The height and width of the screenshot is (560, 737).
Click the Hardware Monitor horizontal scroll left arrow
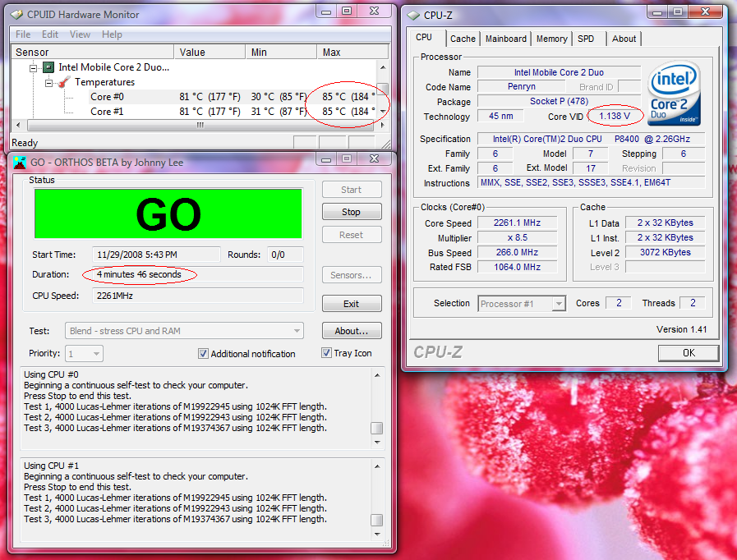click(x=18, y=125)
